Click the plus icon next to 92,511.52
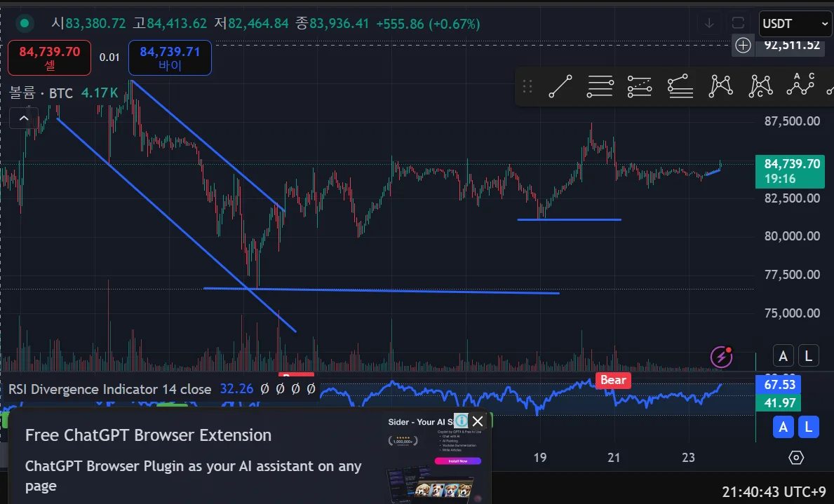 pyautogui.click(x=743, y=45)
